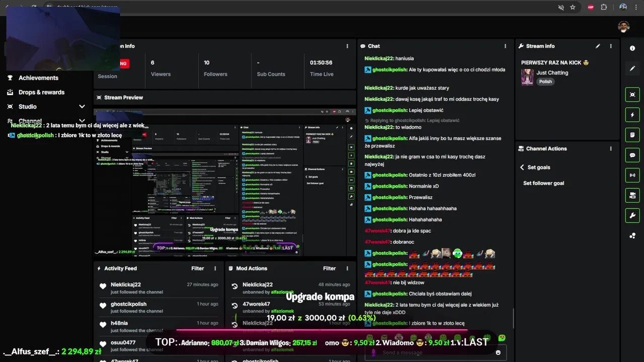Open the browser extensions puzzle icon
This screenshot has width=644, height=362.
point(604,8)
